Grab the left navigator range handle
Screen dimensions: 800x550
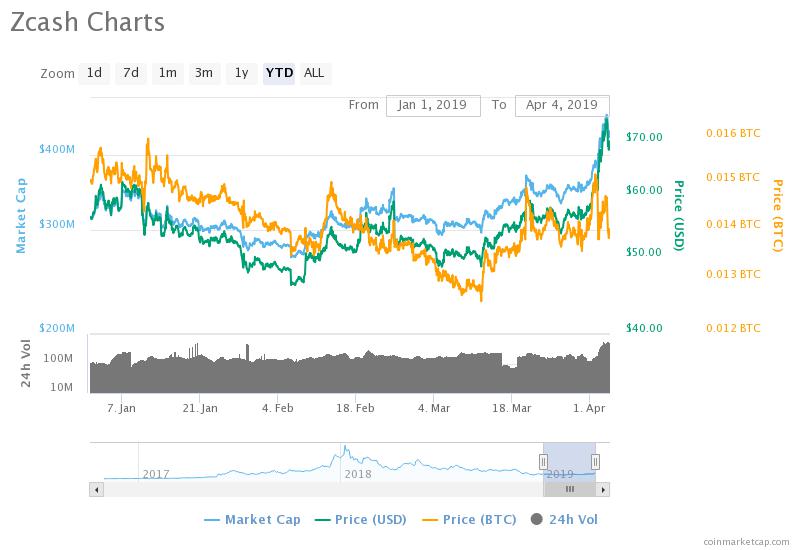(x=543, y=462)
